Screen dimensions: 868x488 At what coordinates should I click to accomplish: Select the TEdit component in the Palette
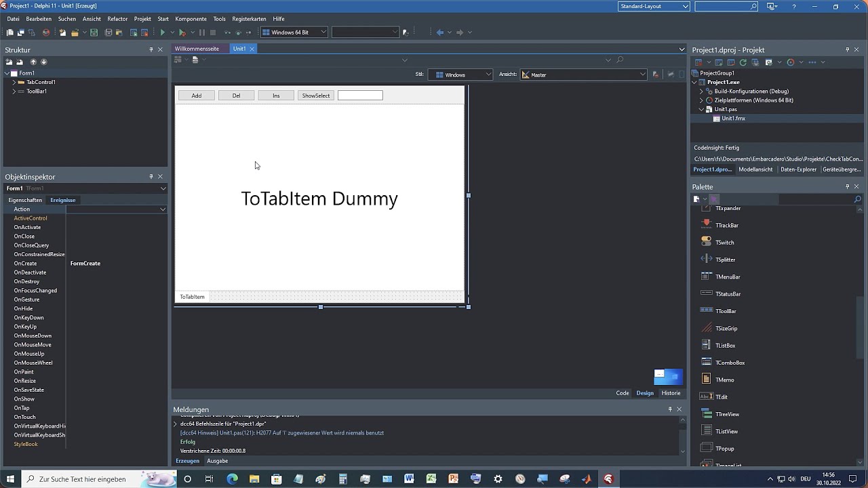(721, 397)
